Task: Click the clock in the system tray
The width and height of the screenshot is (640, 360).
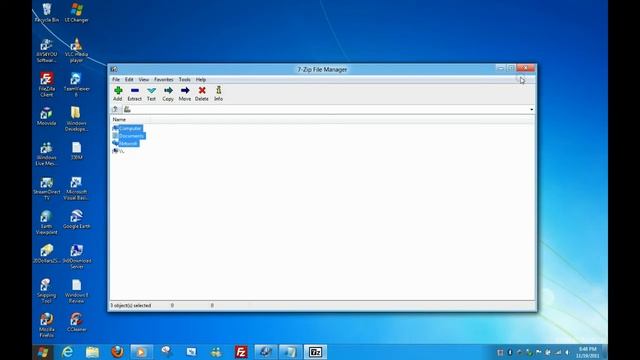Action: (587, 353)
